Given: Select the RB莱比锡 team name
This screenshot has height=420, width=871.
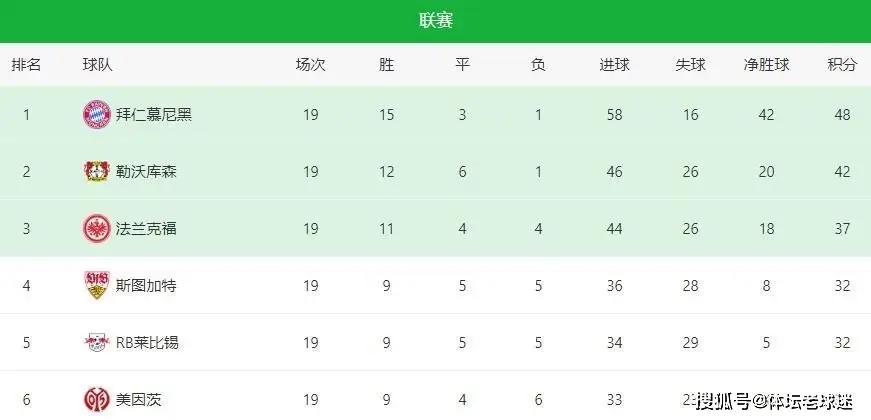Looking at the screenshot, I should (x=146, y=343).
